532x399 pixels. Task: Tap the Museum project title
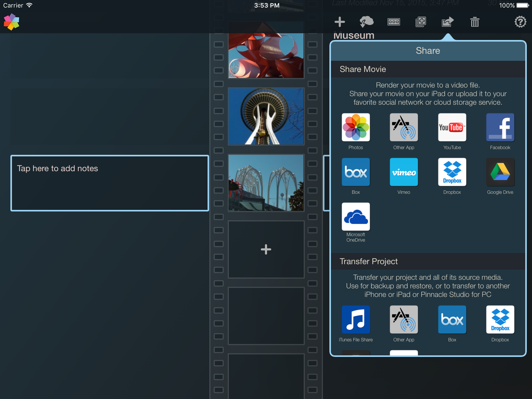point(354,36)
